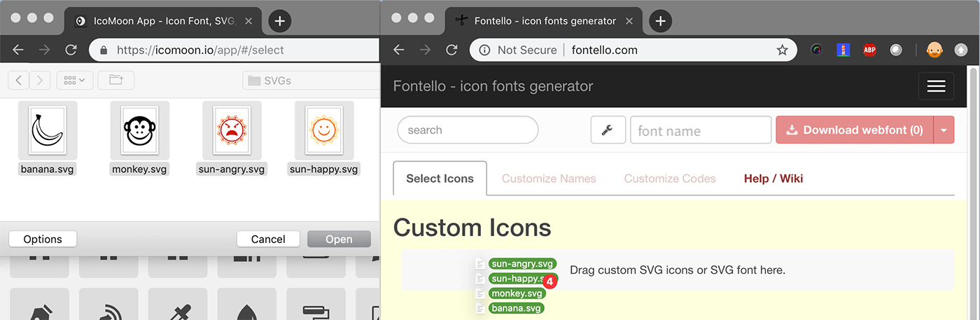Click the banana.svg file name label
This screenshot has width=980, height=320.
click(x=48, y=169)
